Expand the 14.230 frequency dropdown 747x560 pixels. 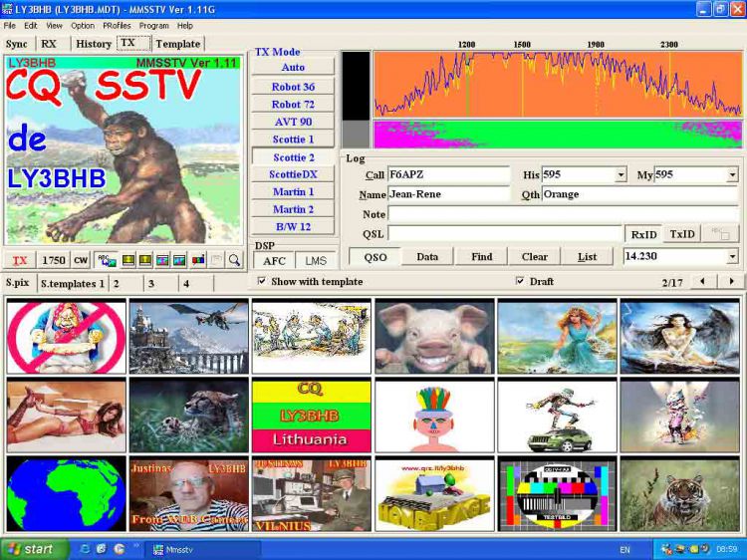click(x=732, y=256)
